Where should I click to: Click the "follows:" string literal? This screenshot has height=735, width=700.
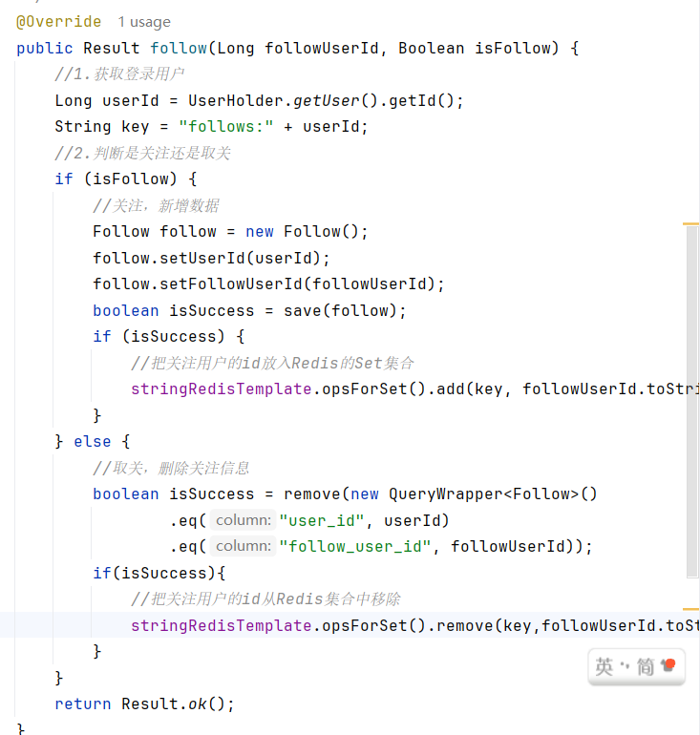pos(226,127)
